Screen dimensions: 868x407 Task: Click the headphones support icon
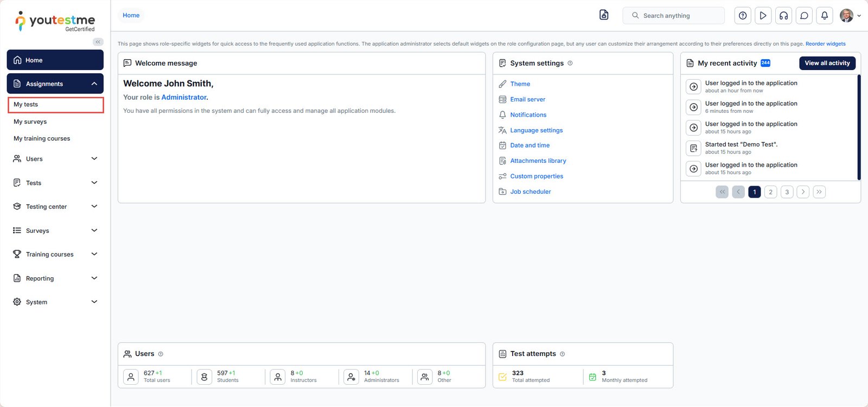click(x=783, y=16)
